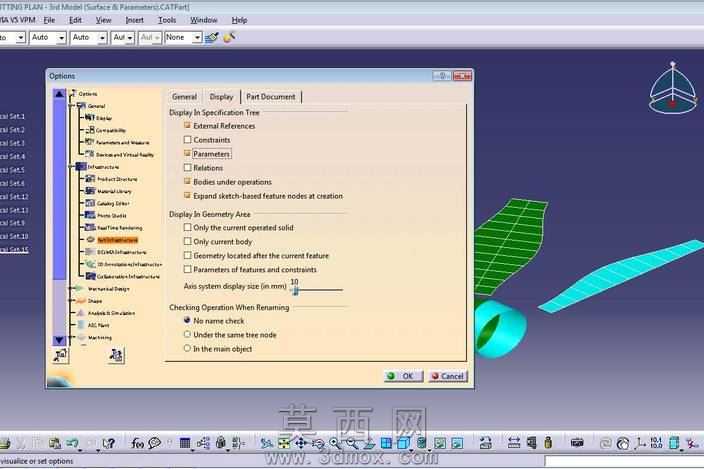704x469 pixels.
Task: Toggle the Parameters checkbox
Action: (x=188, y=153)
